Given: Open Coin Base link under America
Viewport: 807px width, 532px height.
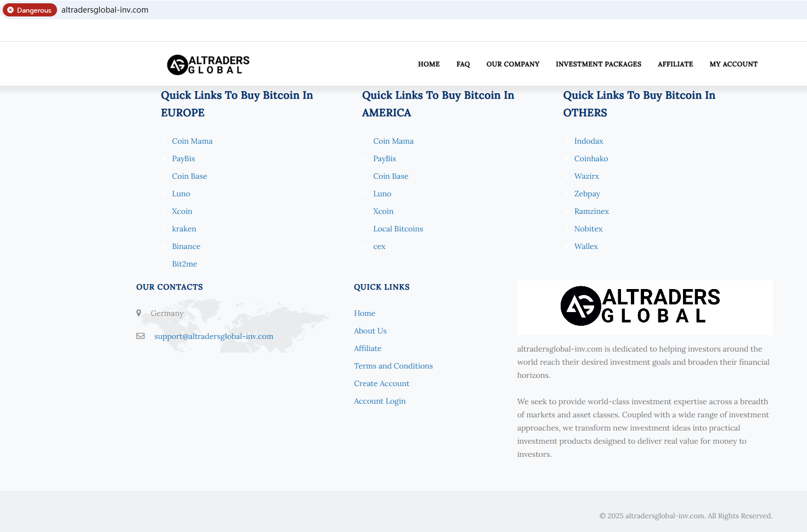Looking at the screenshot, I should (391, 176).
